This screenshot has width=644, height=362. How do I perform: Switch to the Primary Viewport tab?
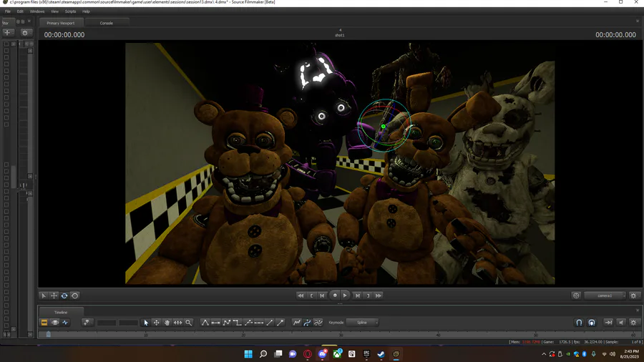pos(61,23)
